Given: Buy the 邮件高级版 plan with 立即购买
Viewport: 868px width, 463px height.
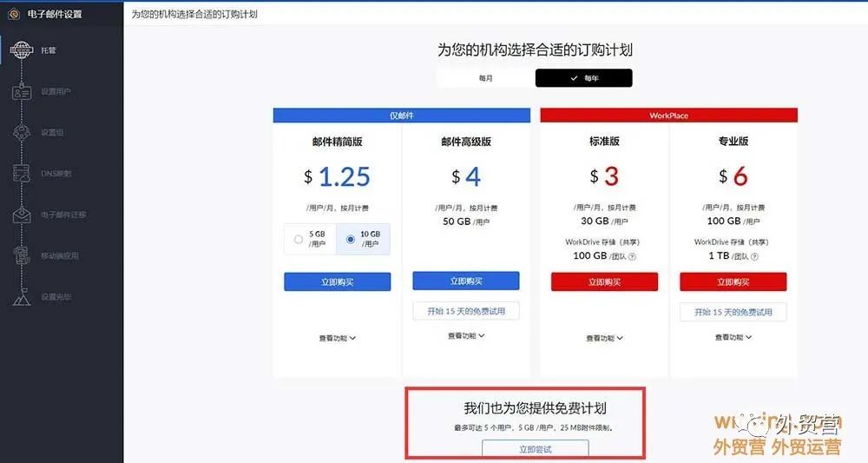Looking at the screenshot, I should (466, 281).
